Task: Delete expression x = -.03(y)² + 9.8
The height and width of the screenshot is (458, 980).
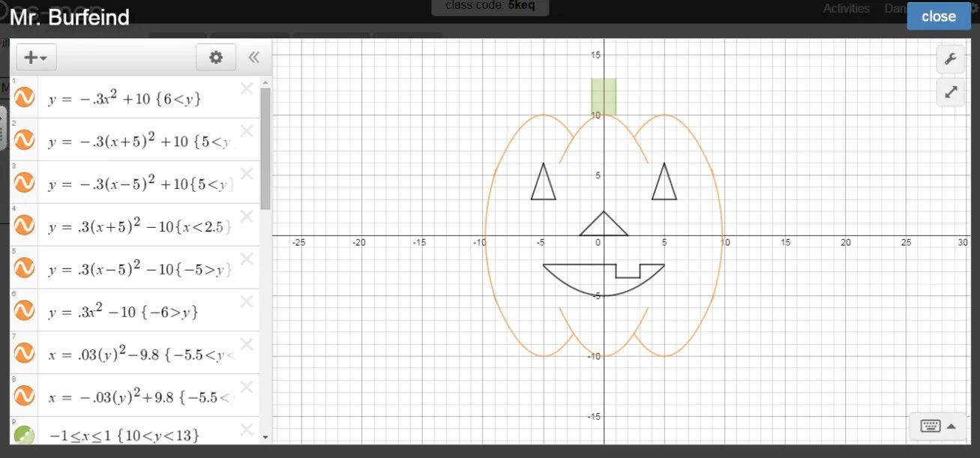Action: point(247,388)
